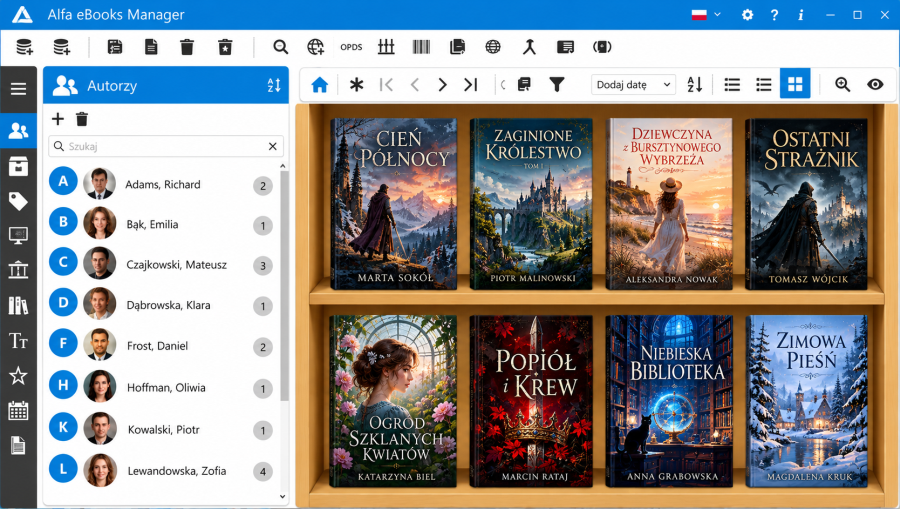Switch to grid bookshelf view
This screenshot has width=900, height=509.
pos(795,84)
